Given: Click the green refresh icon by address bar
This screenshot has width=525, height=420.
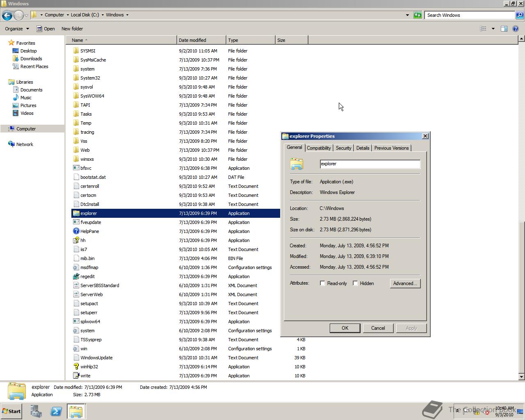Looking at the screenshot, I should click(418, 15).
